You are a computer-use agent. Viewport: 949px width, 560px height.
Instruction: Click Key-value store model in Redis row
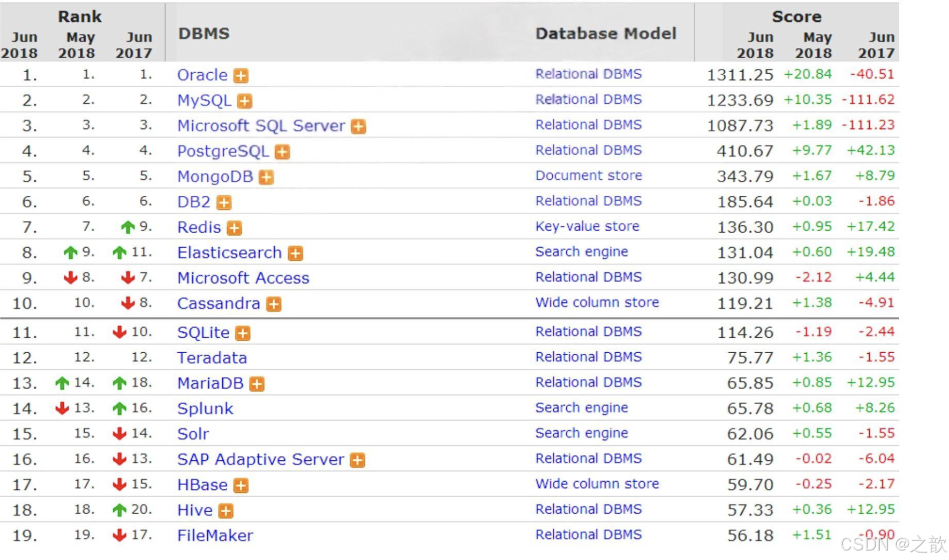(587, 227)
